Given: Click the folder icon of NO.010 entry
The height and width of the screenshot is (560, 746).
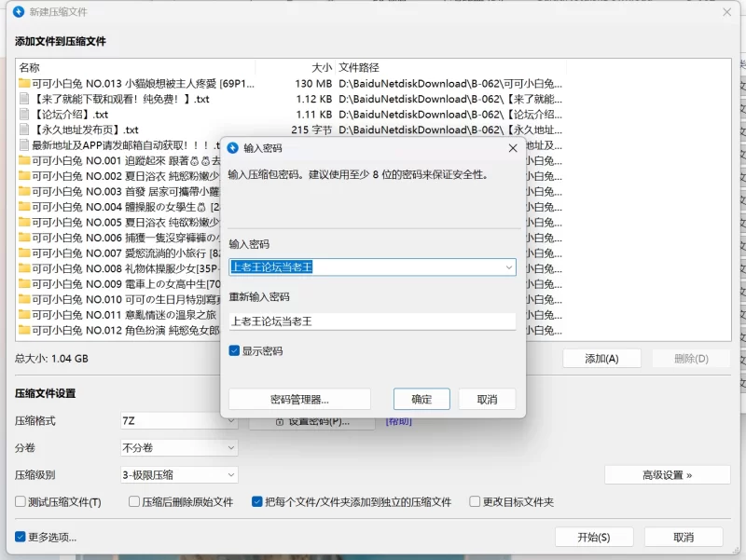Looking at the screenshot, I should coord(24,299).
